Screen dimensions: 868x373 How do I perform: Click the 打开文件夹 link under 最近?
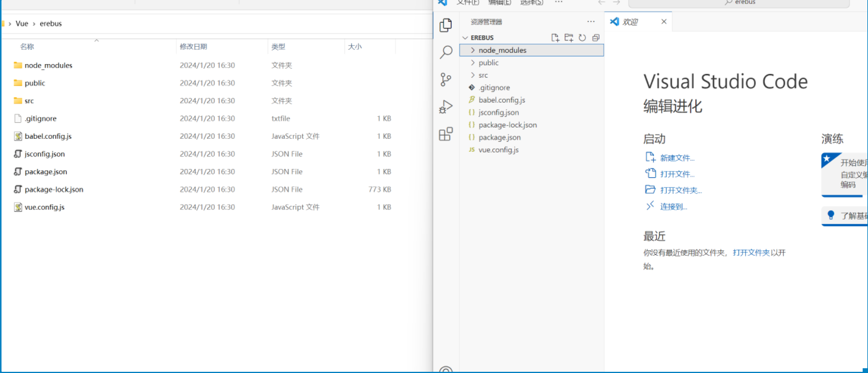pos(751,253)
